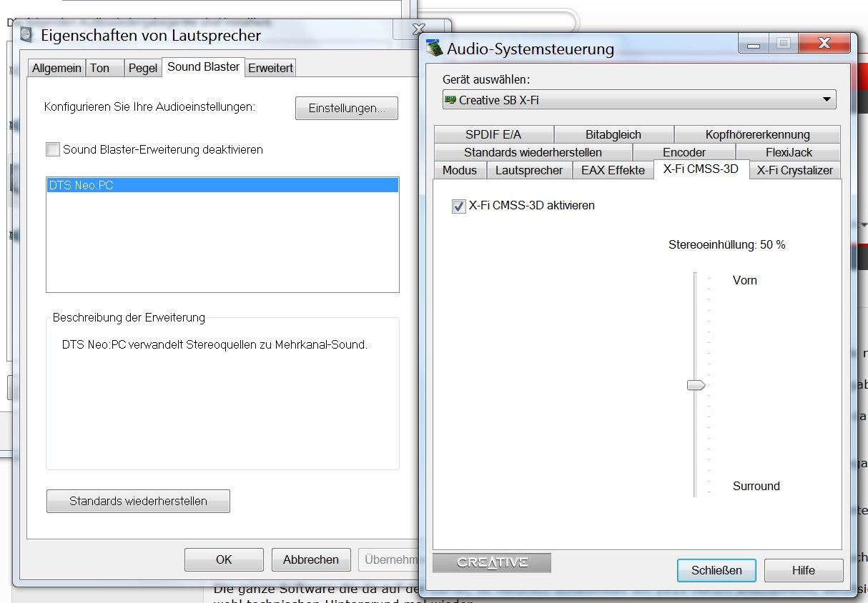Disable Sound Blaster-Erweiterung checkbox
868x603 pixels.
(53, 149)
